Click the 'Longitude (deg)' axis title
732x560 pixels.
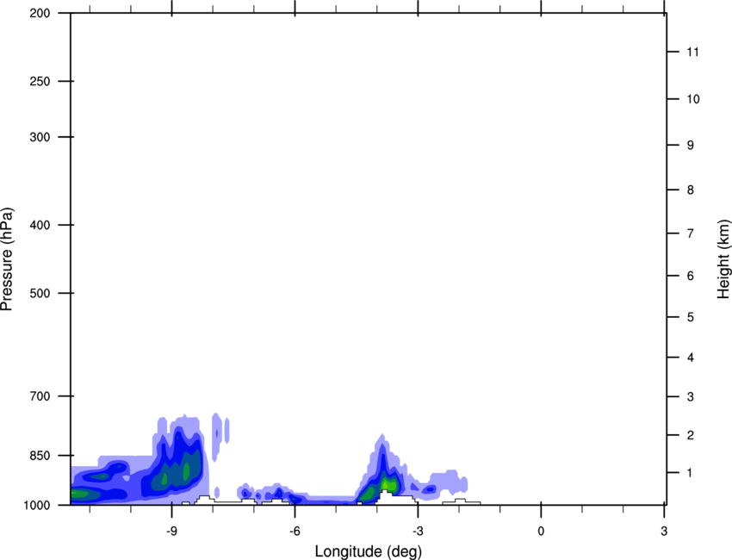369,551
